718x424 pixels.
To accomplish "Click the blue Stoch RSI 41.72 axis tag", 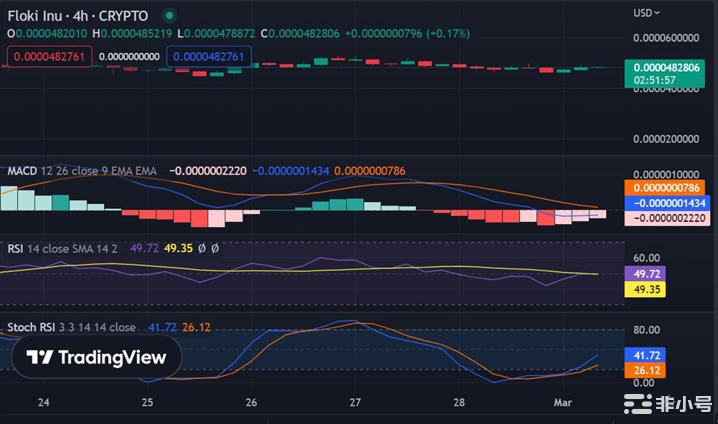I will [x=641, y=354].
